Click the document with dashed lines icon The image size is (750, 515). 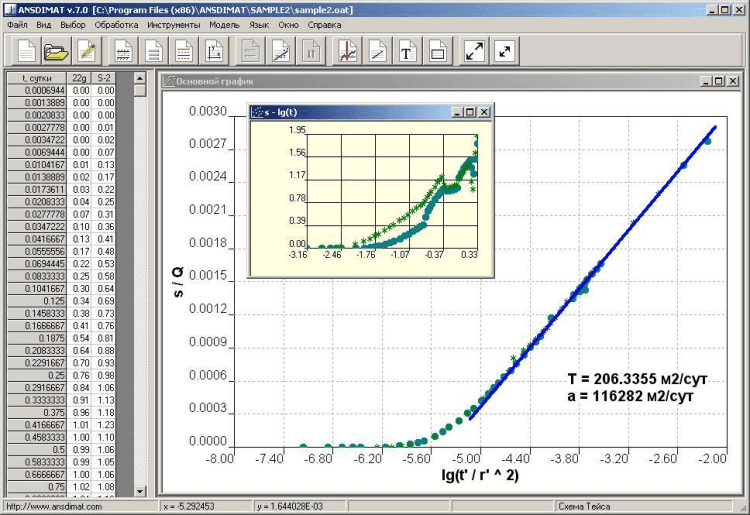click(x=184, y=51)
